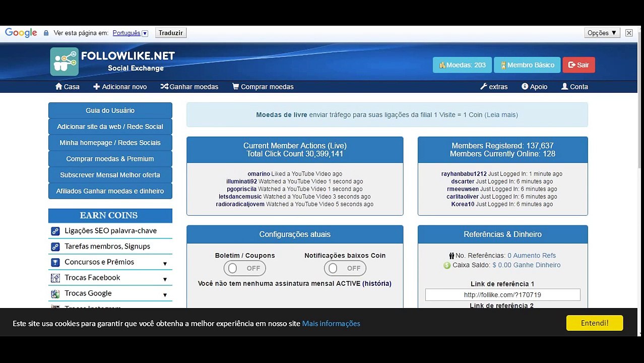Open the Ganhar moedas menu
Viewport: 644px width, 363px height.
tap(189, 87)
